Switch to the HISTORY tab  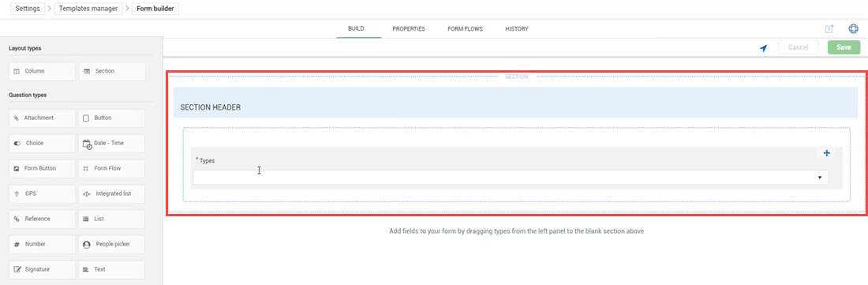517,28
